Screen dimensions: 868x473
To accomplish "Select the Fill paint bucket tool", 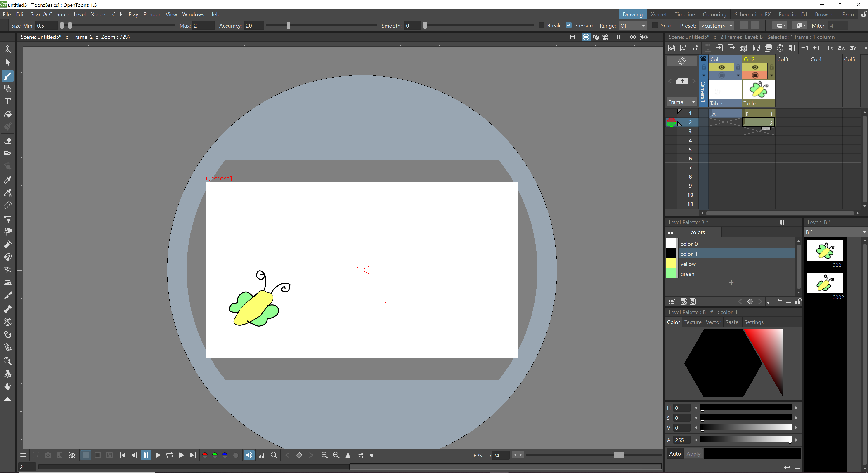I will (7, 114).
